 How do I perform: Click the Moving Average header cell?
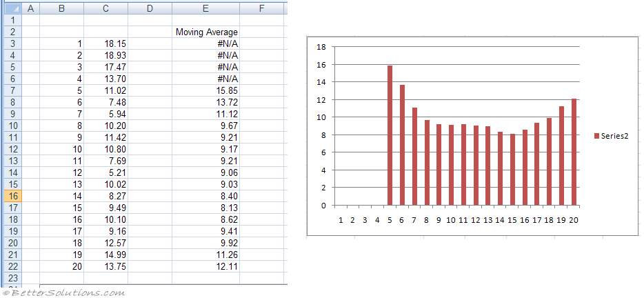[205, 32]
